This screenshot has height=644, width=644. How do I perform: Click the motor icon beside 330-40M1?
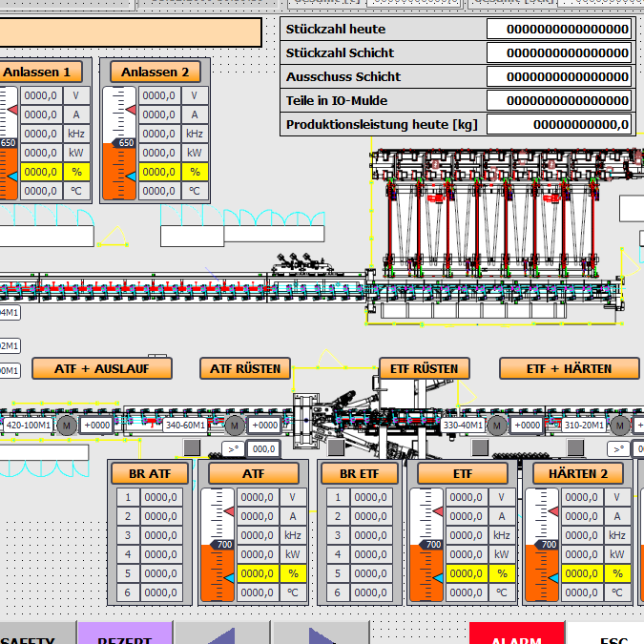click(x=496, y=426)
